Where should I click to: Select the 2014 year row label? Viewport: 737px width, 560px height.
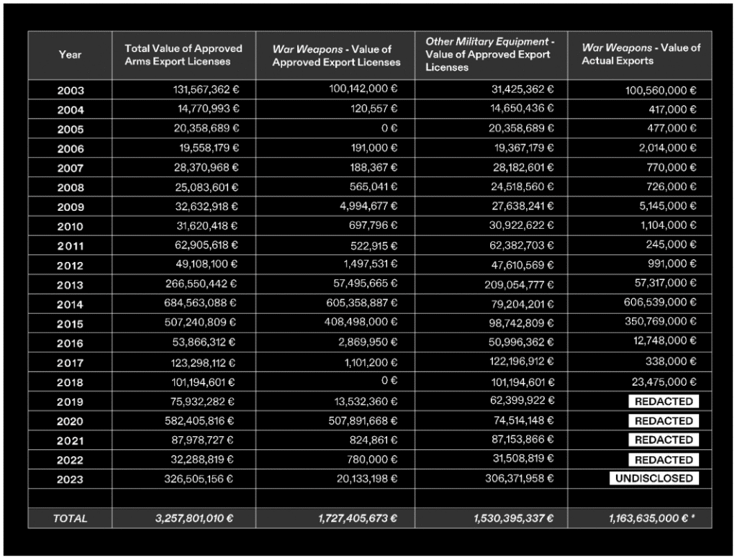[70, 304]
